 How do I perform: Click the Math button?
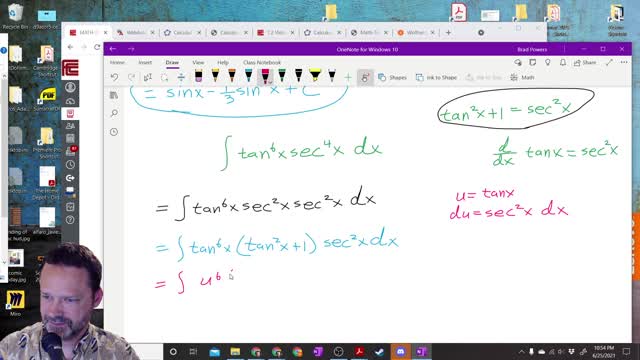tap(522, 77)
